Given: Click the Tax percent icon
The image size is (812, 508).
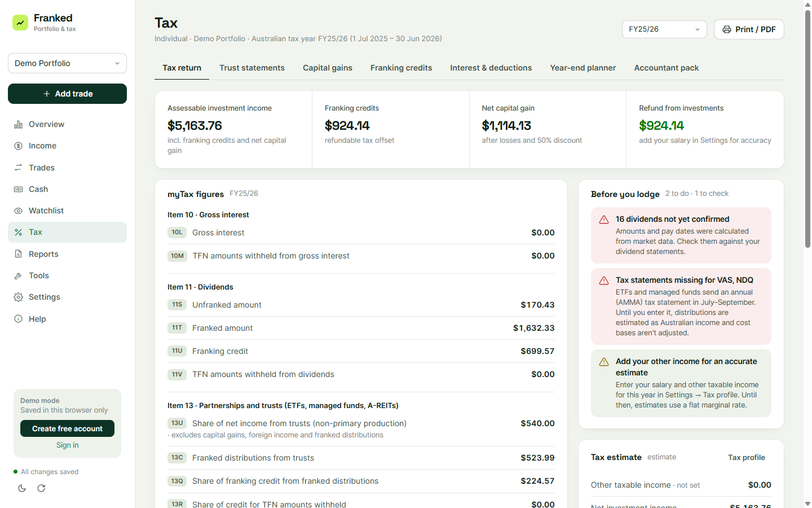Looking at the screenshot, I should [19, 233].
